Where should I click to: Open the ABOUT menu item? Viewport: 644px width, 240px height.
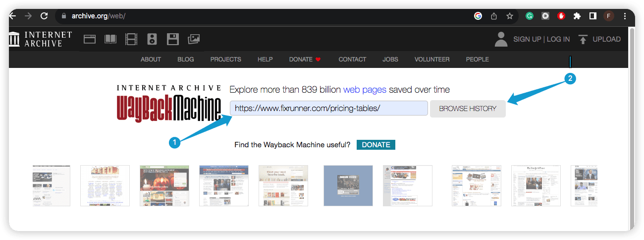[151, 59]
